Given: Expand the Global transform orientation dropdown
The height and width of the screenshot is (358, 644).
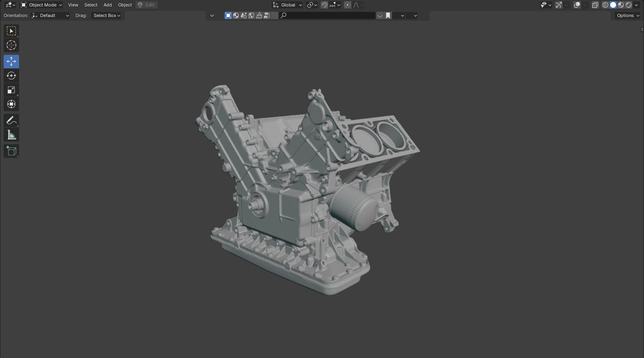Looking at the screenshot, I should point(287,5).
